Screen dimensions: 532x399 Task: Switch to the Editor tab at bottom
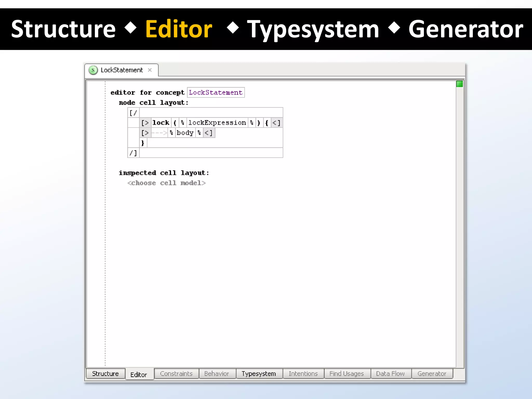click(x=139, y=374)
